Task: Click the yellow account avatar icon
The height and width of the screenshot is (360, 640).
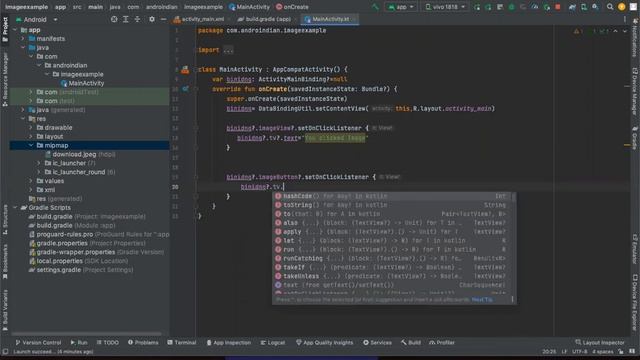Action: click(622, 7)
